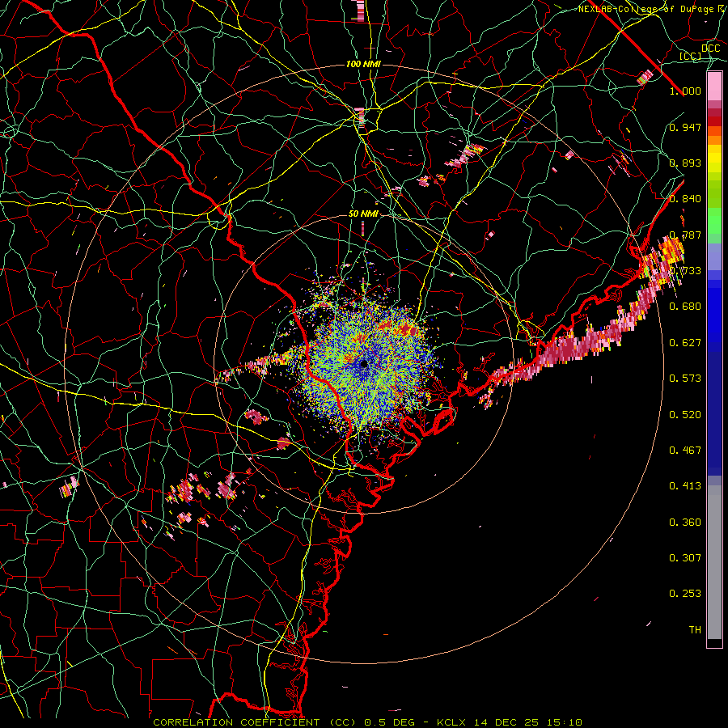
Task: Click the 50 NMI range ring label
Action: [363, 214]
